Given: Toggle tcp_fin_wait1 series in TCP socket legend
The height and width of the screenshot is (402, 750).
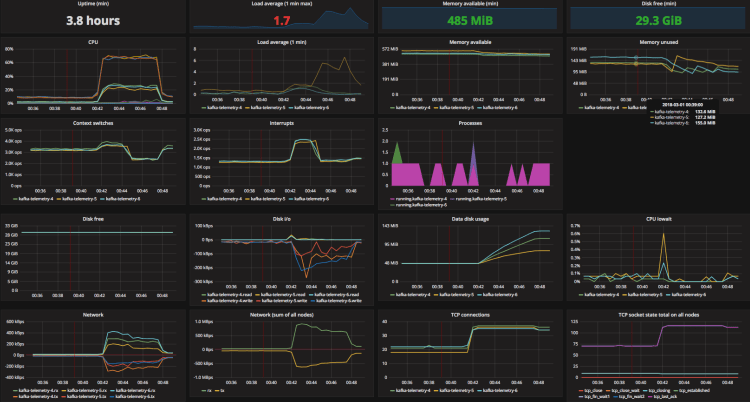Looking at the screenshot, I should 599,397.
